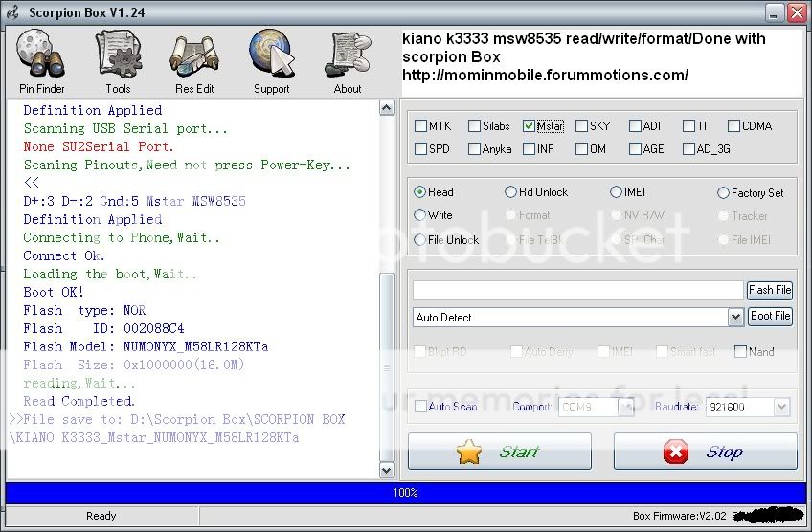Enable the ADI checkbox

tap(635, 125)
